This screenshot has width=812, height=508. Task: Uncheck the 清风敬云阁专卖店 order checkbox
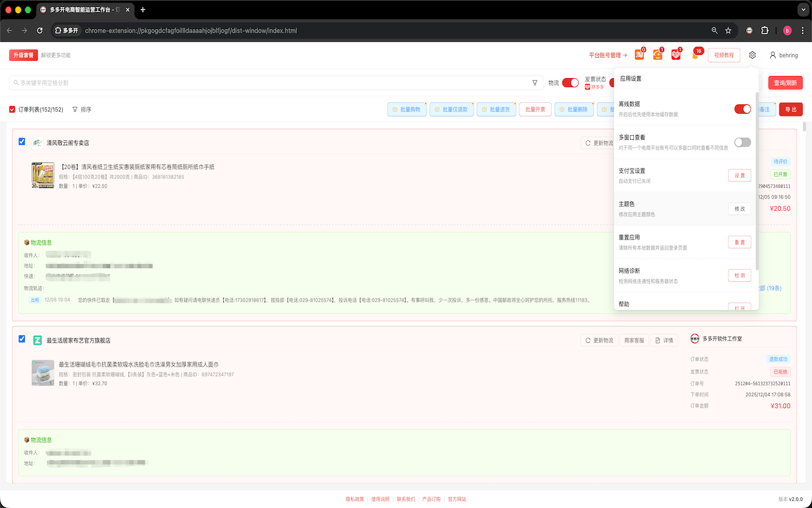(x=22, y=142)
